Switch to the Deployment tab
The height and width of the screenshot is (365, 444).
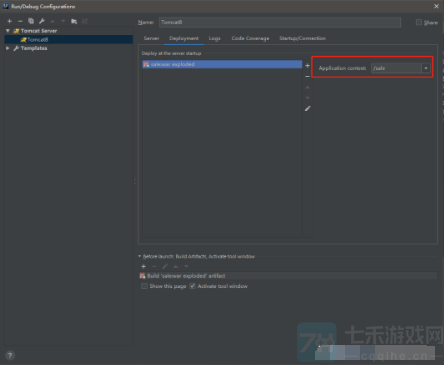tap(184, 38)
